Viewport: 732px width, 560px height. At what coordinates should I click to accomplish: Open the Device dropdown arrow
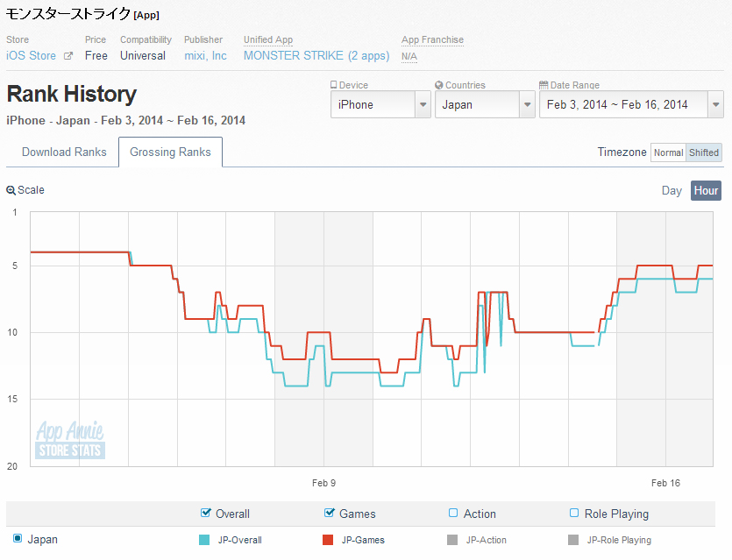tap(423, 104)
